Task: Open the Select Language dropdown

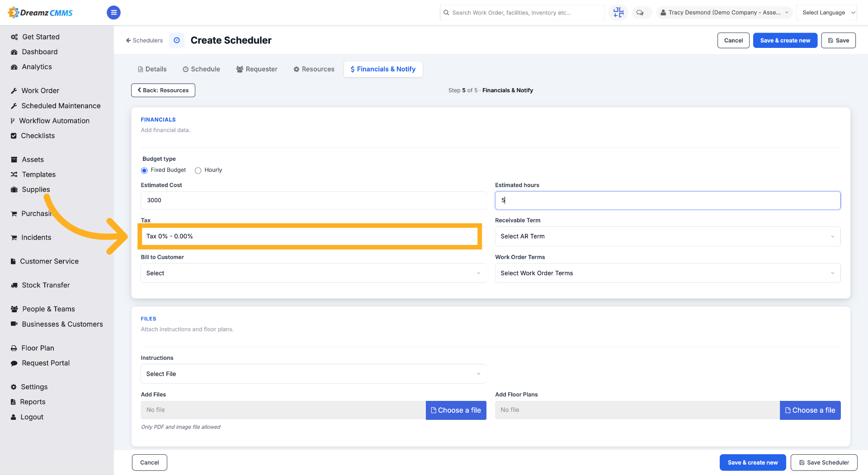Action: click(826, 13)
